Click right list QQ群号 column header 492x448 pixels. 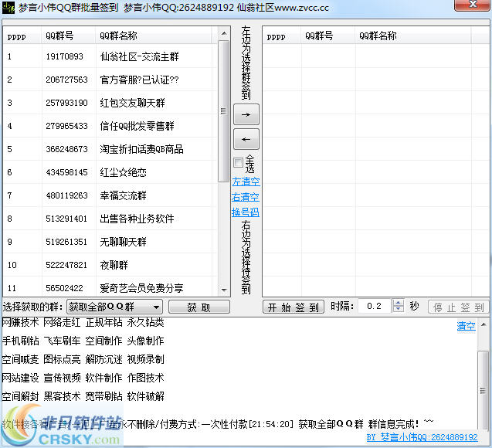(x=328, y=36)
